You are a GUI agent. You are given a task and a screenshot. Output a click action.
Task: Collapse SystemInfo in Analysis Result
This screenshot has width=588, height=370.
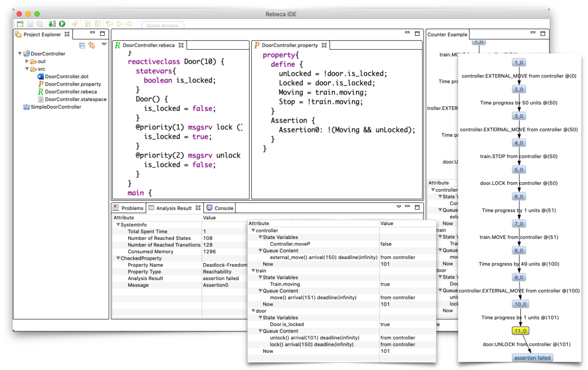pos(118,225)
